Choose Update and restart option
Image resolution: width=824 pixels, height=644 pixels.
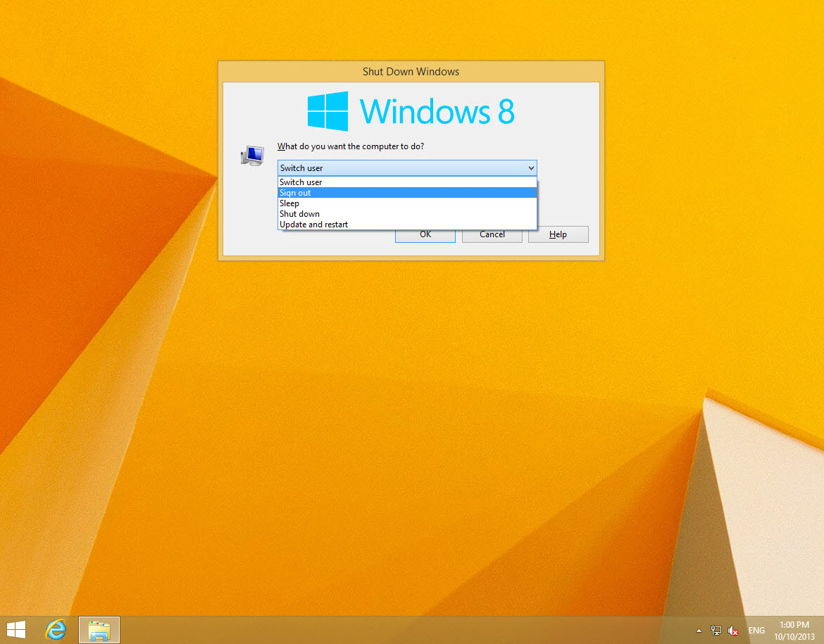click(313, 225)
